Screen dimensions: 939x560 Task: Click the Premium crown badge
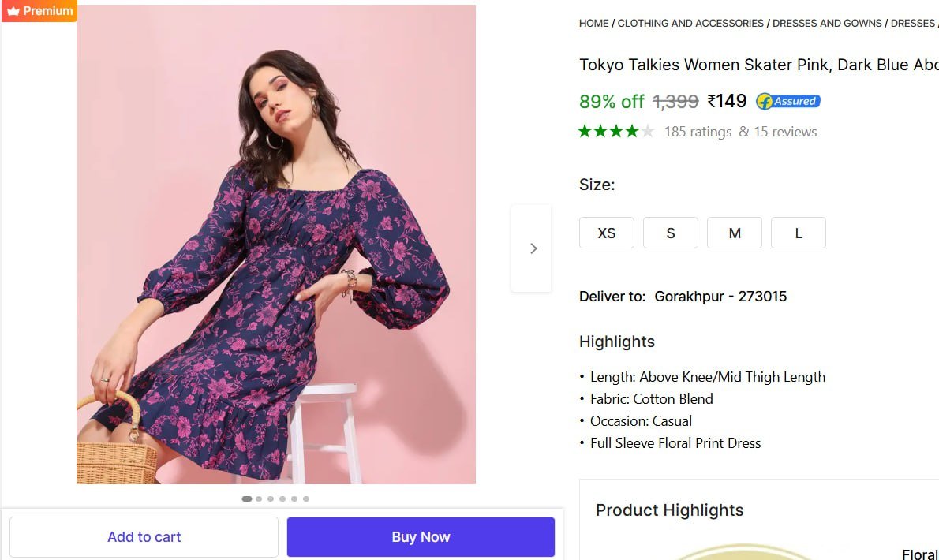click(x=39, y=11)
